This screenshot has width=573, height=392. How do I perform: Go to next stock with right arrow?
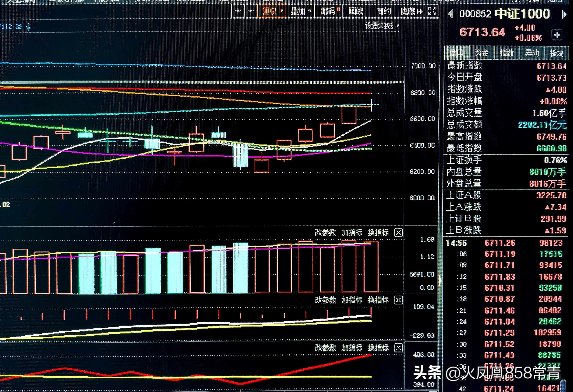(564, 14)
